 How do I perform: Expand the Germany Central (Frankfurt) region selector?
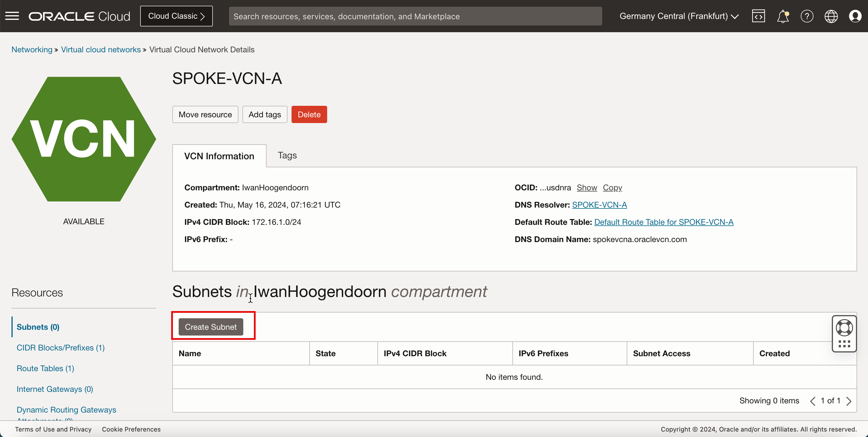[x=679, y=16]
